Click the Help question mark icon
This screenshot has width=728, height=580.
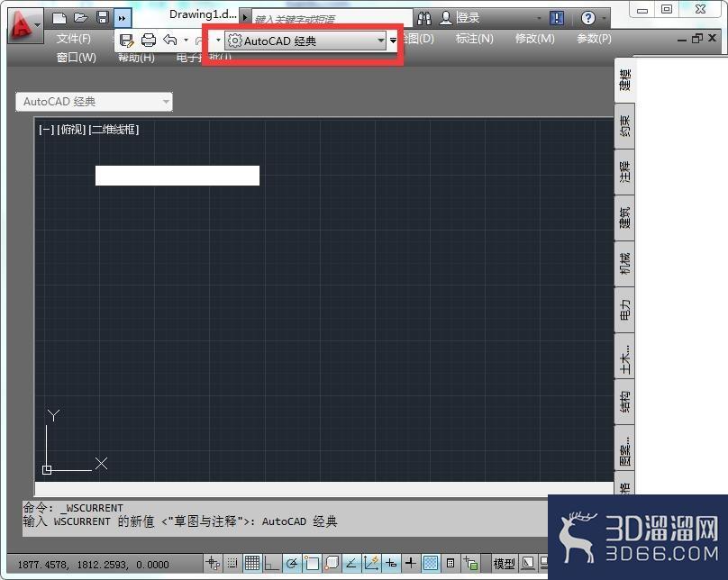pos(587,18)
